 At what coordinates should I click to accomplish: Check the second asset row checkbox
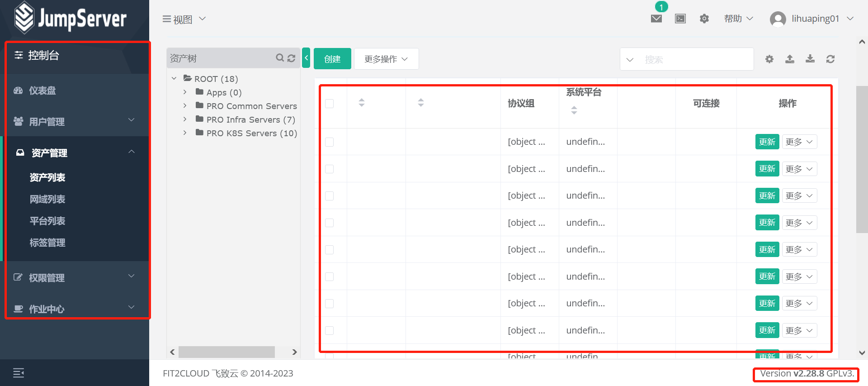330,169
